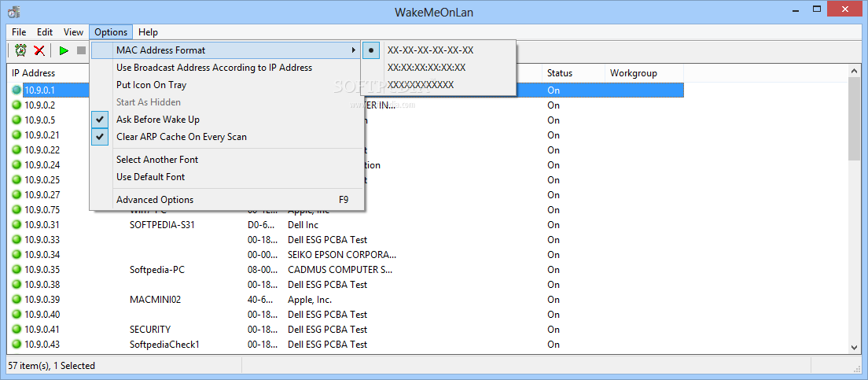Click the vertical scrollbar thumb
Image resolution: width=868 pixels, height=380 pixels.
point(854,119)
